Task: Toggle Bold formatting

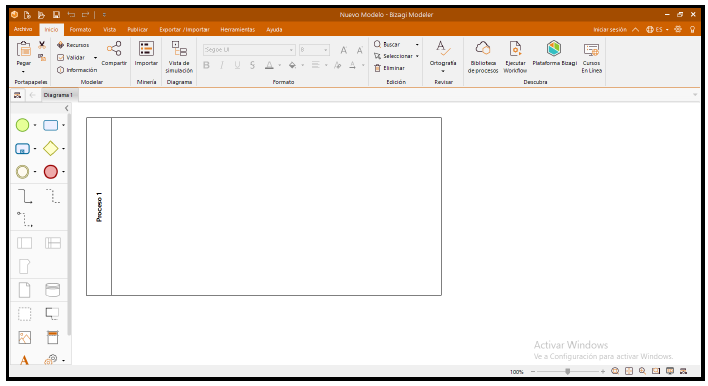Action: 206,65
